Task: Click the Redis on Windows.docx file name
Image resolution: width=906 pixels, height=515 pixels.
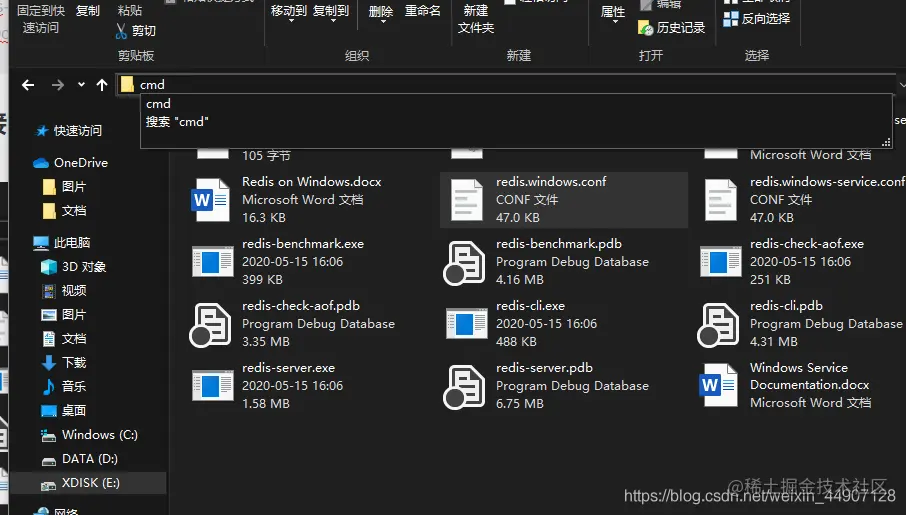Action: click(x=311, y=181)
